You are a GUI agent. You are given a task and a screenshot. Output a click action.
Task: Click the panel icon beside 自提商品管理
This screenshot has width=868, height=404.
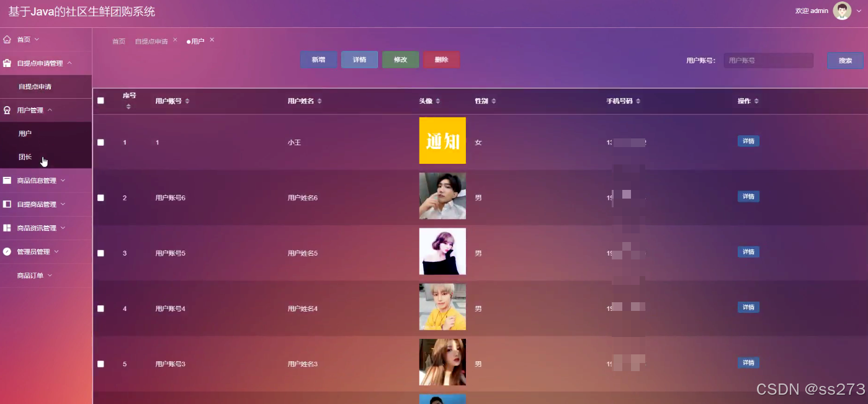[x=7, y=204]
